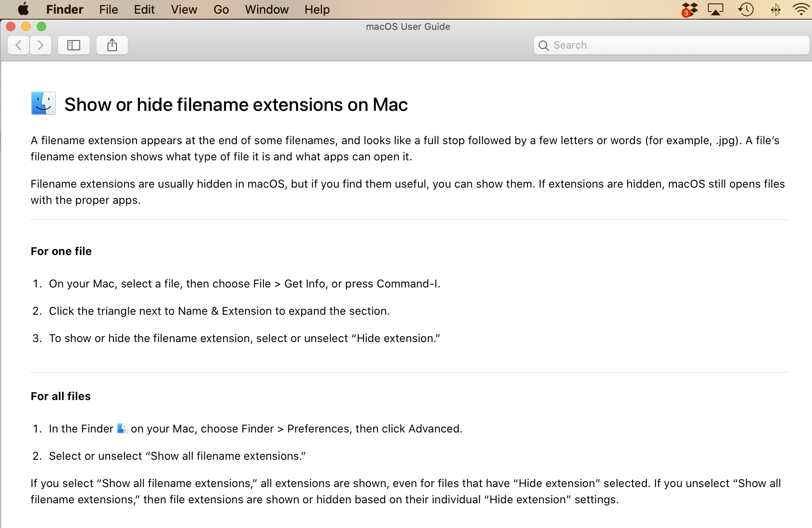This screenshot has height=528, width=812.
Task: Open the Share button menu
Action: click(x=112, y=45)
